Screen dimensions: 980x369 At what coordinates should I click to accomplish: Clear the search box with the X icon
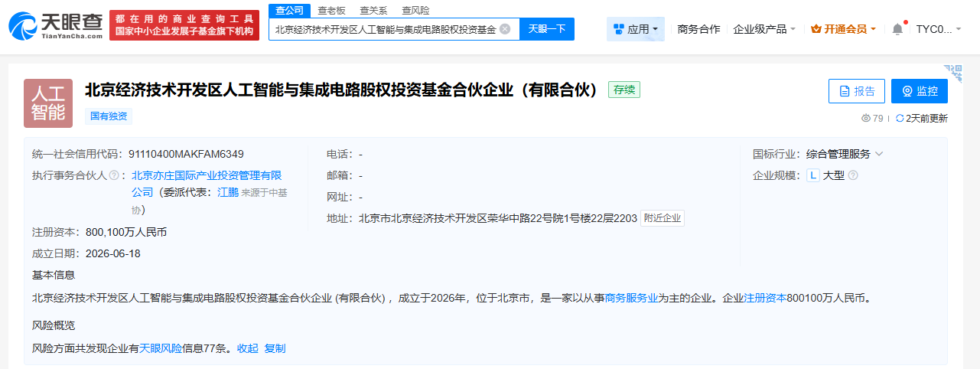click(505, 29)
